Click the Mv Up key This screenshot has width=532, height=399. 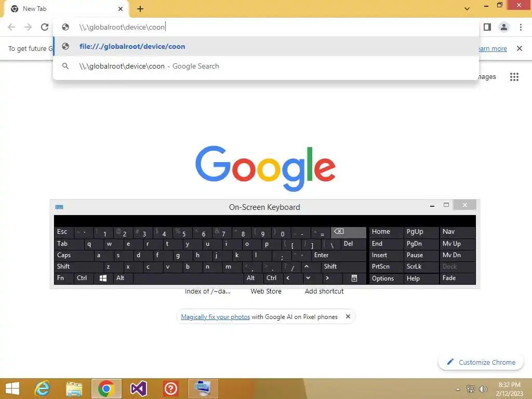[458, 244]
